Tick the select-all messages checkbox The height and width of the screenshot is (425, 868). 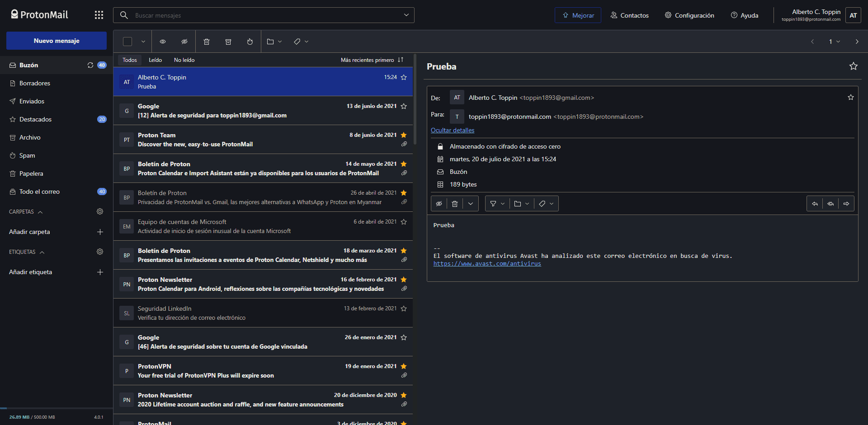click(127, 42)
